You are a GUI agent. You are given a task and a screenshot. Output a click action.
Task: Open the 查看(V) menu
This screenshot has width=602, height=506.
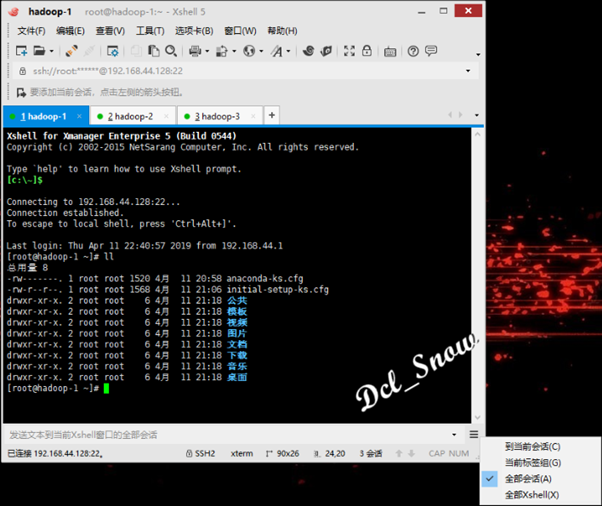[x=110, y=31]
